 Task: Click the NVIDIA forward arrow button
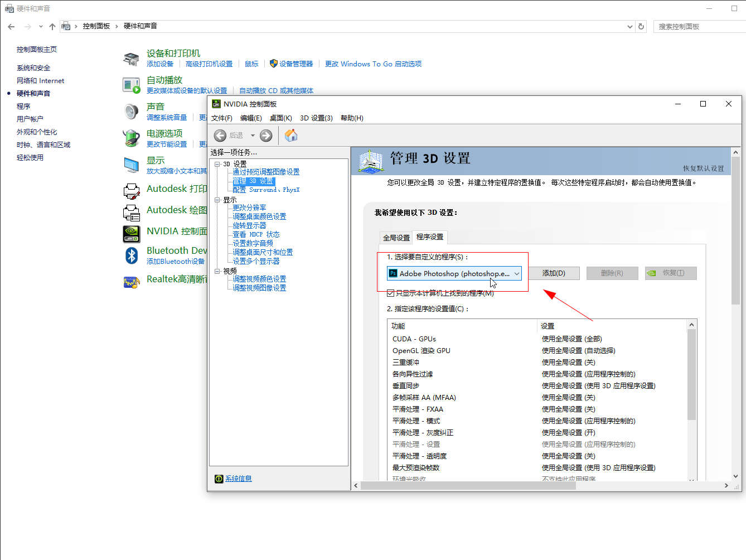tap(267, 136)
